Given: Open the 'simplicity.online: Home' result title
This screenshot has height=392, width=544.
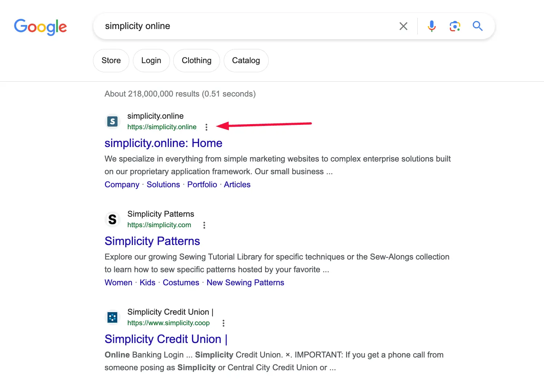Looking at the screenshot, I should coord(163,143).
